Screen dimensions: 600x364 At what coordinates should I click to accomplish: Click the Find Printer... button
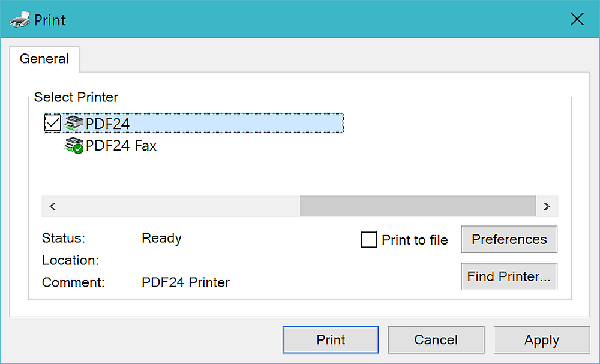tap(509, 276)
